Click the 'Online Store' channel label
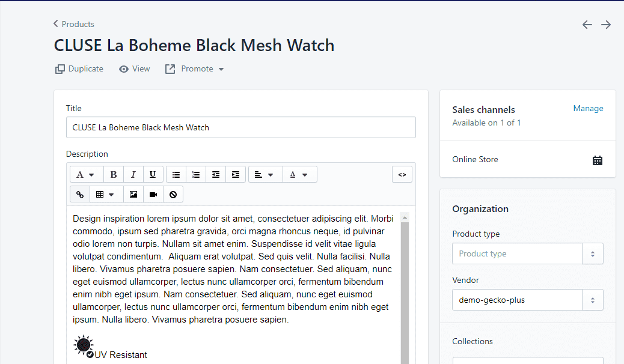Image resolution: width=624 pixels, height=364 pixels. (x=475, y=159)
